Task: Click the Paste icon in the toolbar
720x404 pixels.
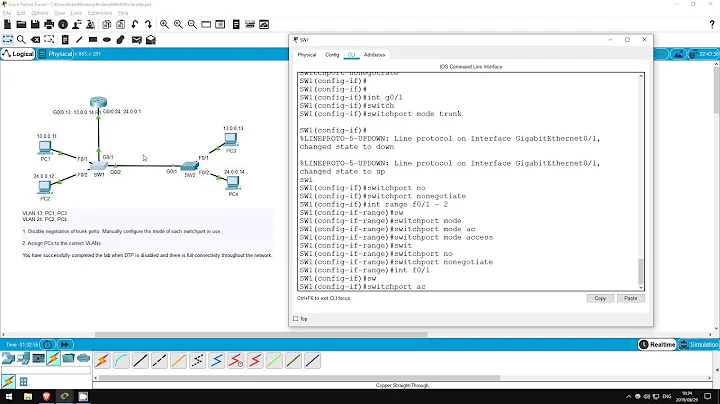Action: (x=120, y=24)
